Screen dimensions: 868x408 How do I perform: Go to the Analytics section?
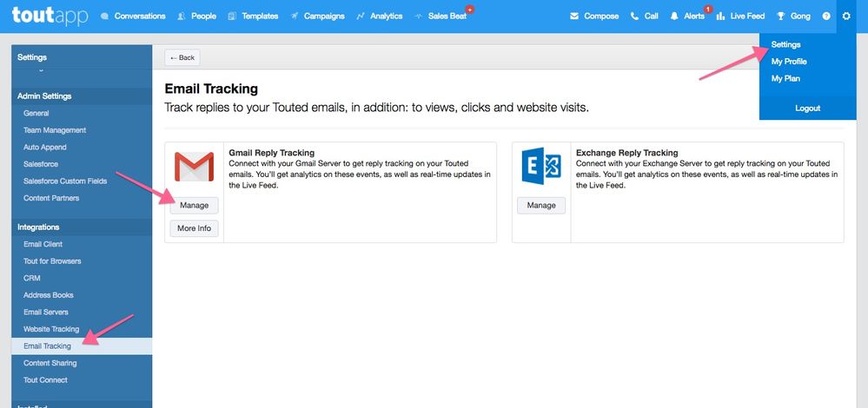coord(380,16)
